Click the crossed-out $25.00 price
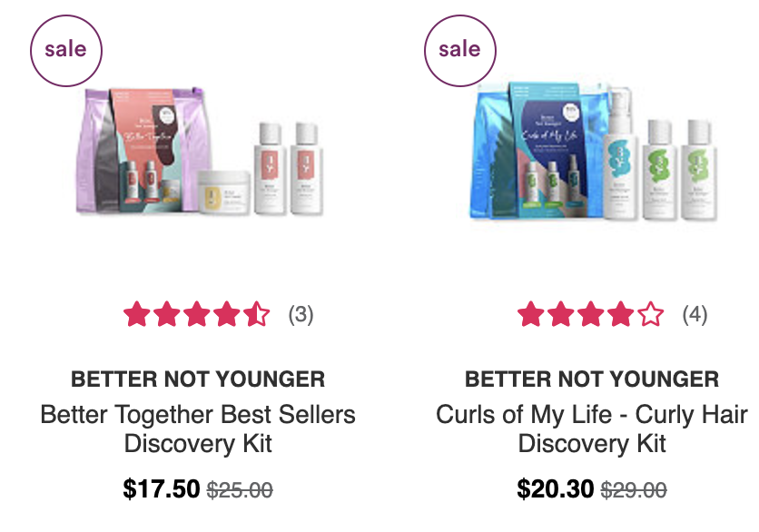Viewport: 759px width, 532px height. (x=240, y=490)
